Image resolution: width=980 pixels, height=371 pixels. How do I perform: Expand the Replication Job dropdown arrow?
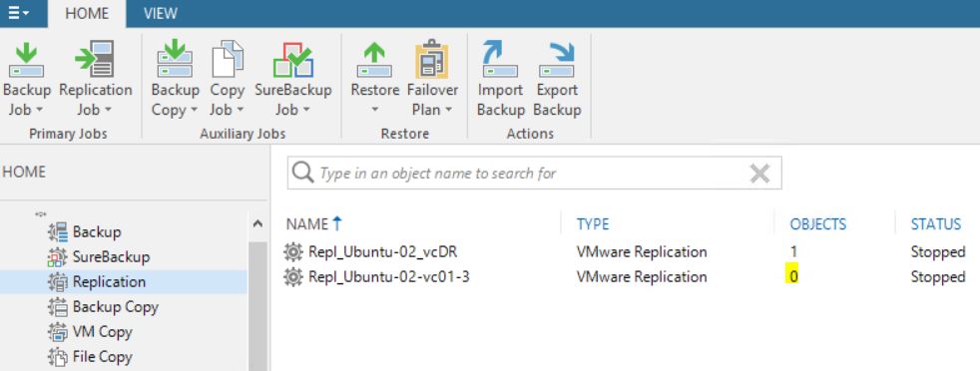click(x=108, y=111)
